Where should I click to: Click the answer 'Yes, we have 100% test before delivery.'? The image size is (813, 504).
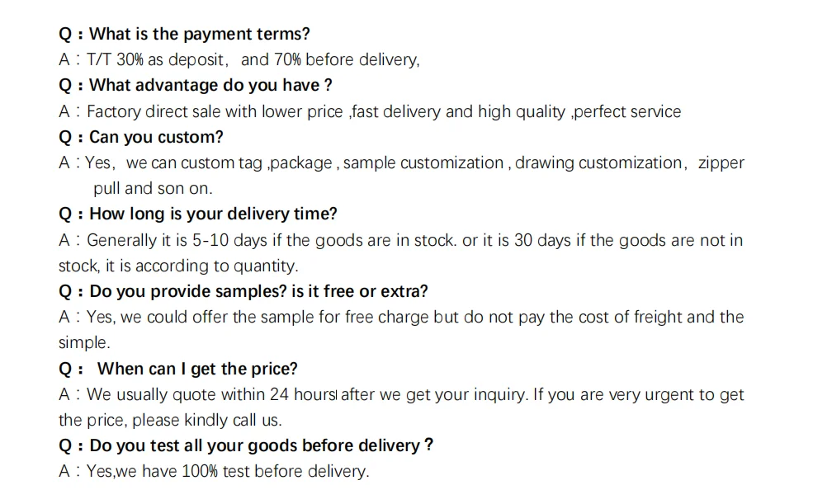pyautogui.click(x=227, y=471)
